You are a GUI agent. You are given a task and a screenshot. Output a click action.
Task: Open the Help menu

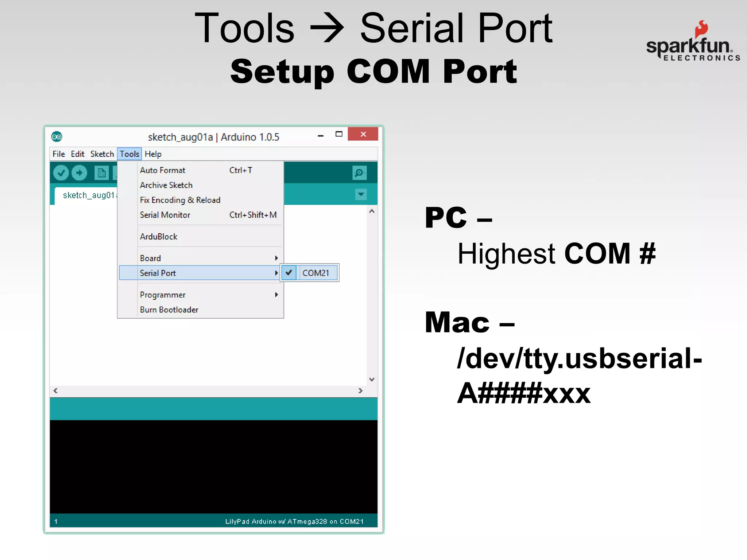(153, 154)
